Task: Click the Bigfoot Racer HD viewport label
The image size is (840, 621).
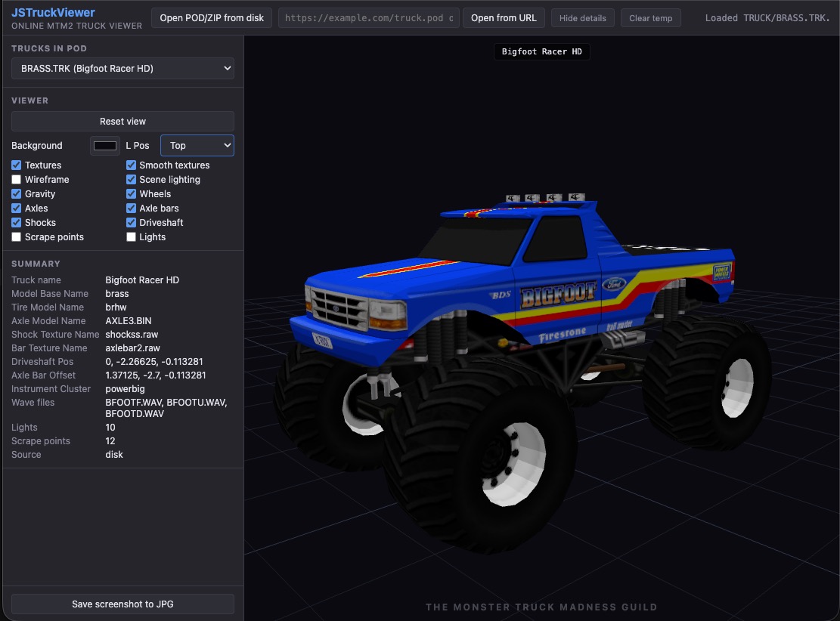Action: (x=541, y=51)
